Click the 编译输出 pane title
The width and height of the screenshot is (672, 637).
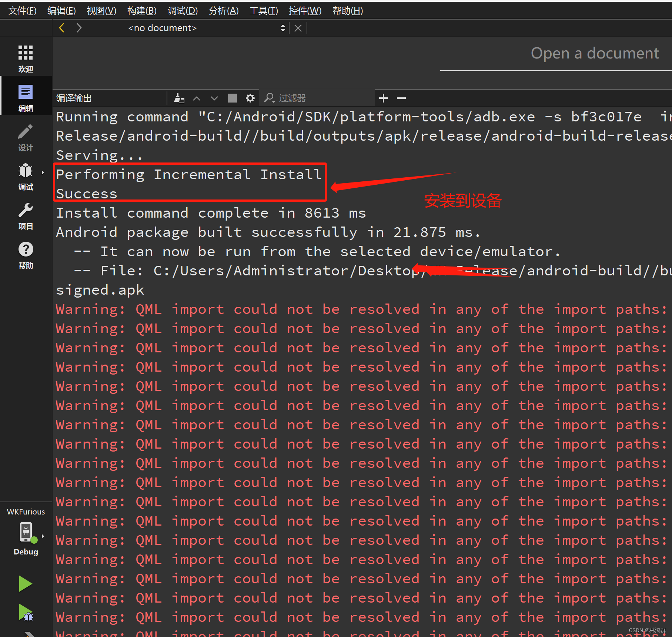tap(74, 98)
